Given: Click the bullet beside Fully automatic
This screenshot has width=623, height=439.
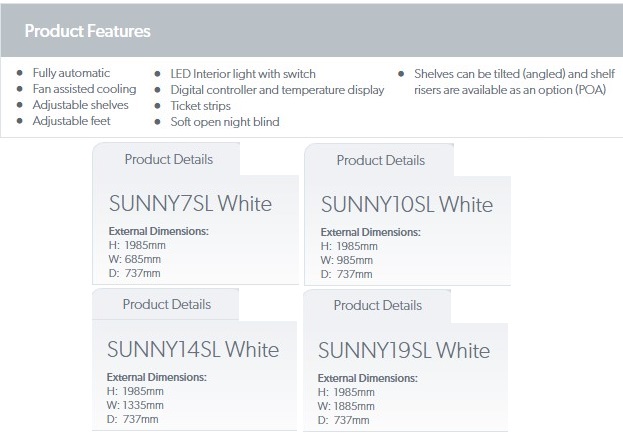Looking at the screenshot, I should pos(19,73).
